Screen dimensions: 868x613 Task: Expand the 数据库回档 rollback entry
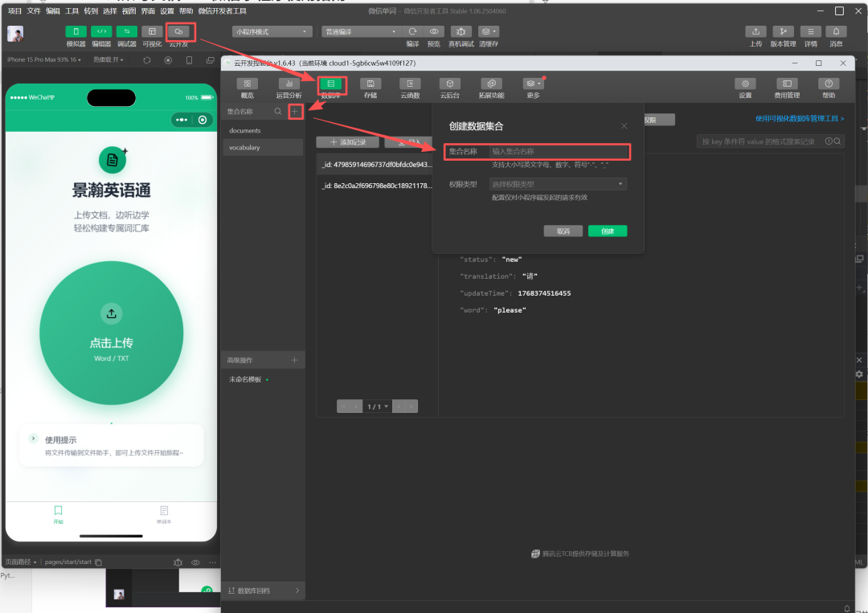point(263,591)
